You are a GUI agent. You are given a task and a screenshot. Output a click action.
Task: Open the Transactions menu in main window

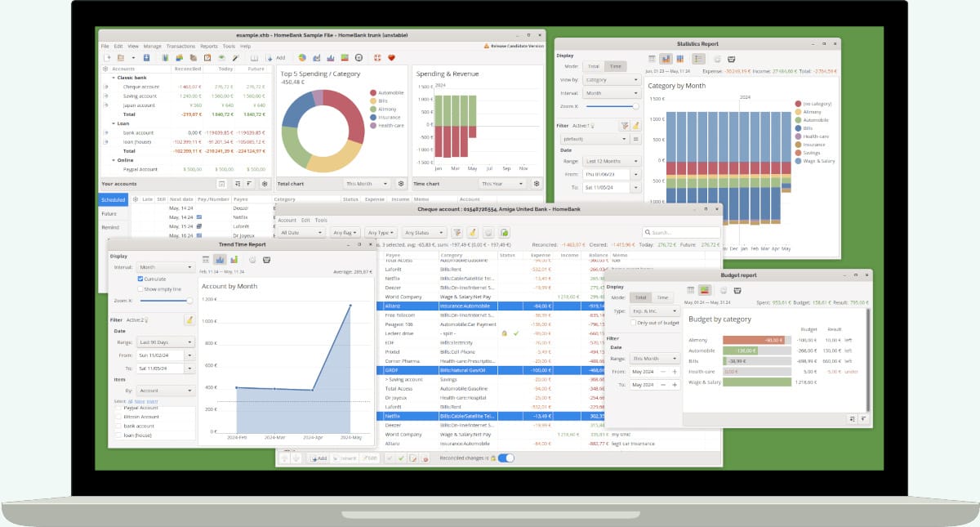[180, 47]
